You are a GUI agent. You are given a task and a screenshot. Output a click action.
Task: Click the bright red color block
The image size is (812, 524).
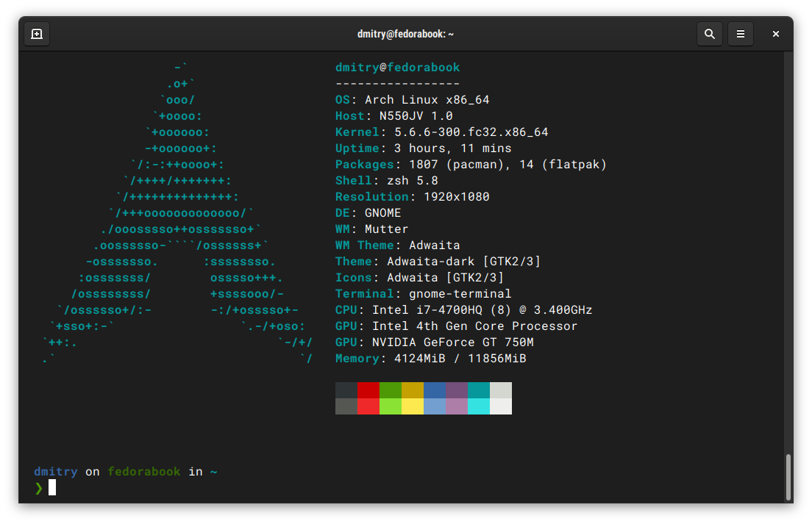[368, 406]
